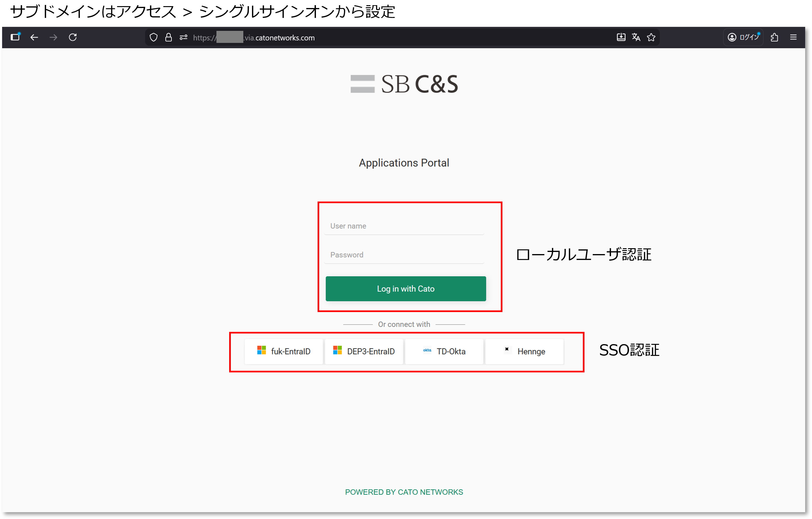Expand the browser tab overview control

coord(15,37)
